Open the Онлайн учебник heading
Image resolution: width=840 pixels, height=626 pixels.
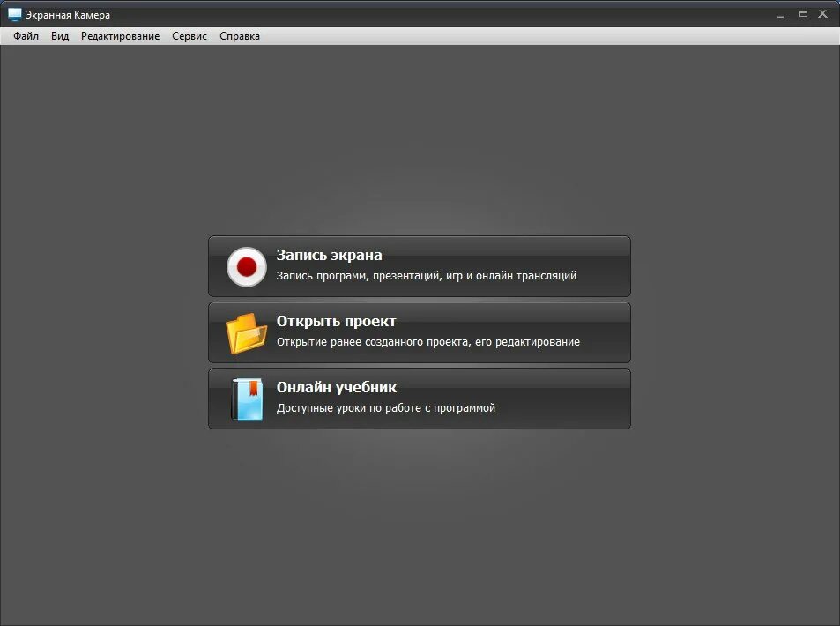[x=337, y=387]
